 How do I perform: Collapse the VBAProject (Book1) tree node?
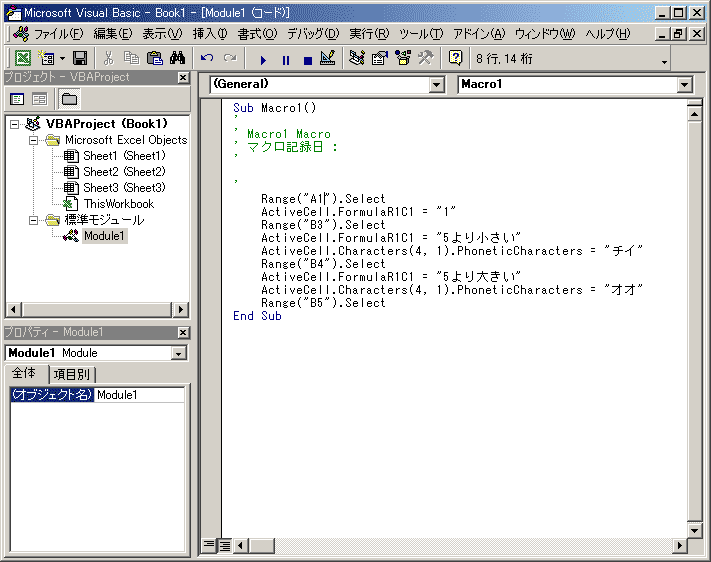tap(15, 124)
